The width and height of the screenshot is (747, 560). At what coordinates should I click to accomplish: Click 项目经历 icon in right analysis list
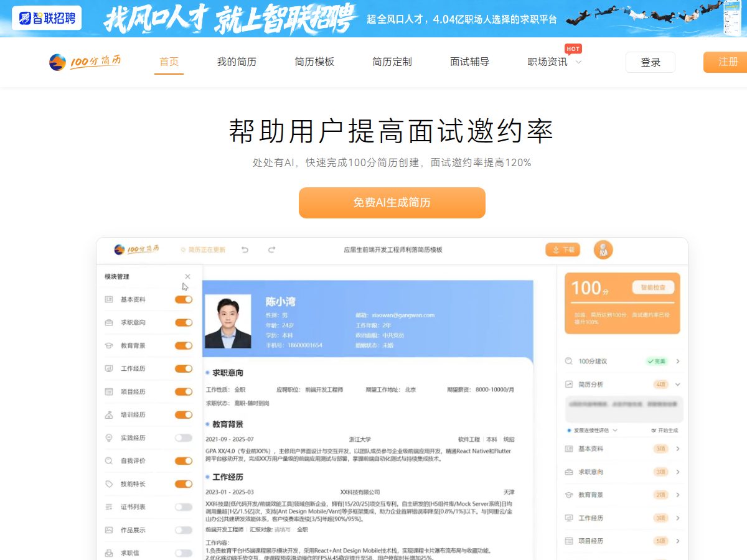568,541
